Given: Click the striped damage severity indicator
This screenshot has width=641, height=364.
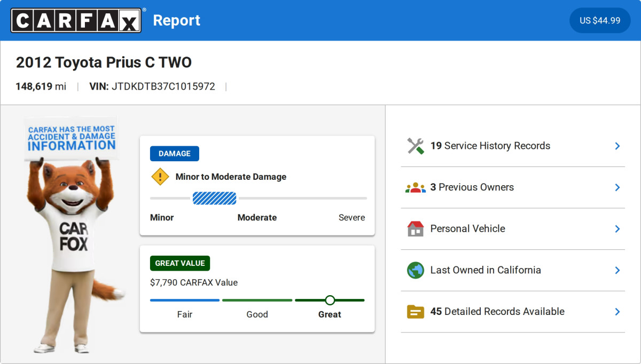Looking at the screenshot, I should [214, 199].
